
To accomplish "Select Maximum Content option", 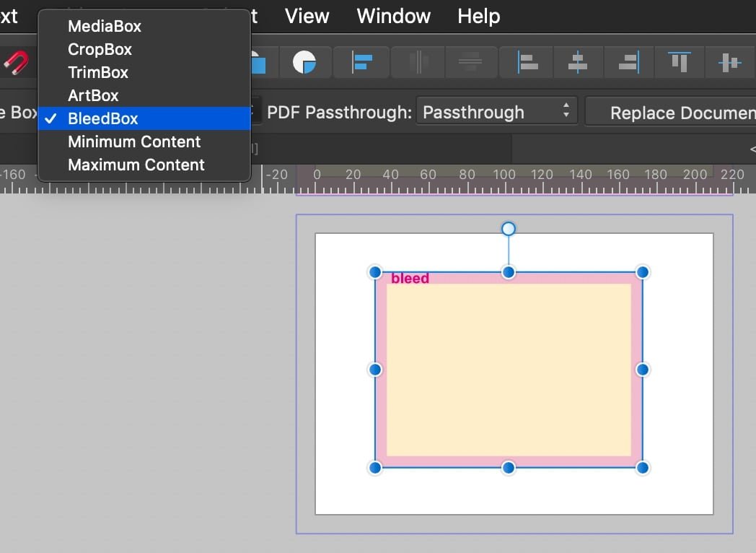I will click(x=136, y=165).
